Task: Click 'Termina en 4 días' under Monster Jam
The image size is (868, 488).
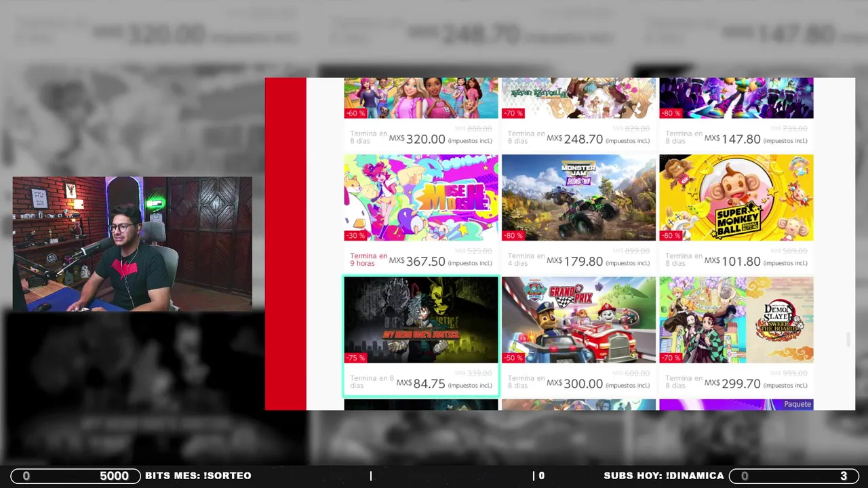Action: pyautogui.click(x=526, y=260)
